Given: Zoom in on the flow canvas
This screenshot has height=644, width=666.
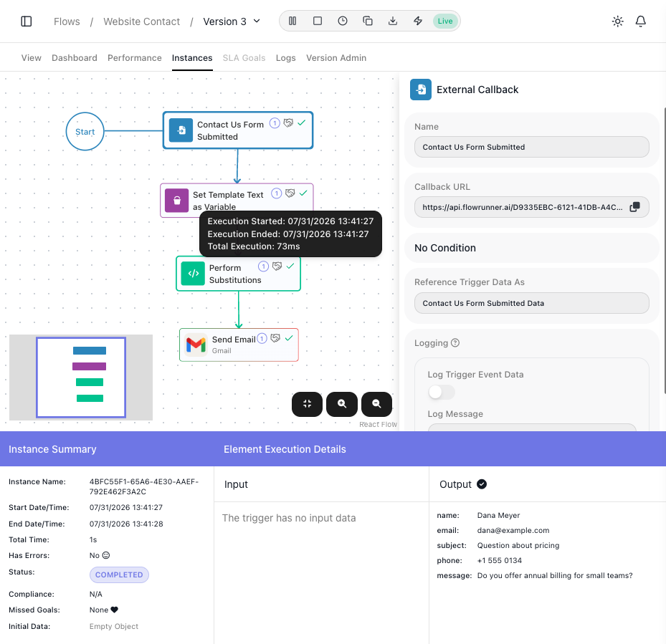Looking at the screenshot, I should coord(341,404).
